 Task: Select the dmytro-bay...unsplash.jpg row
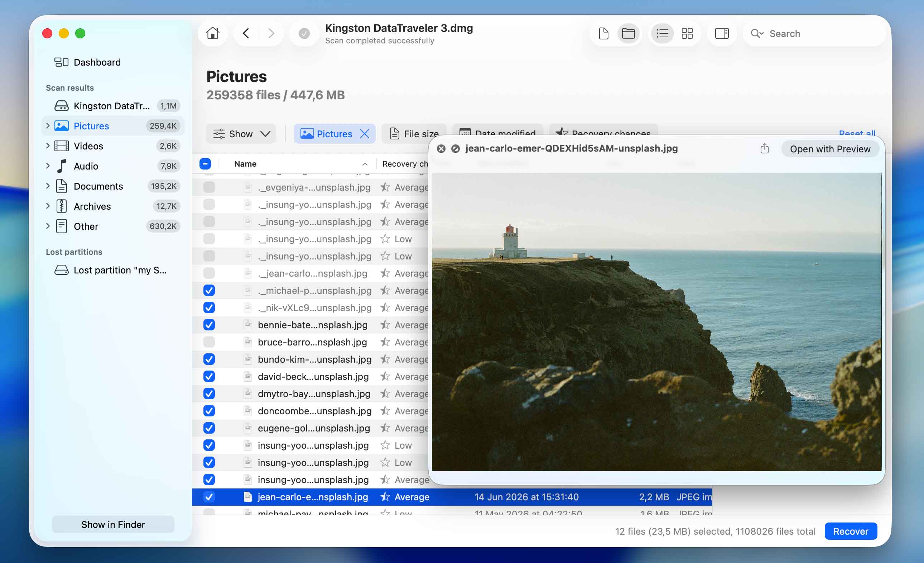point(310,394)
